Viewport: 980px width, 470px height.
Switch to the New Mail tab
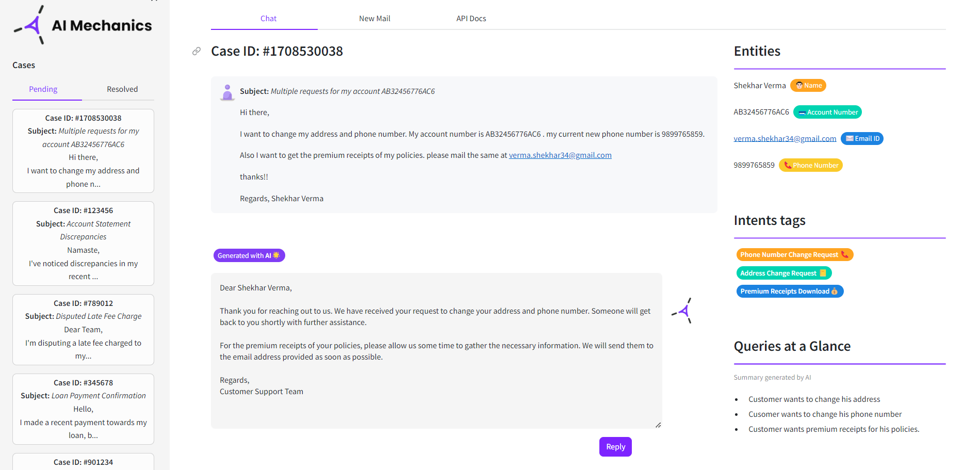pos(374,18)
